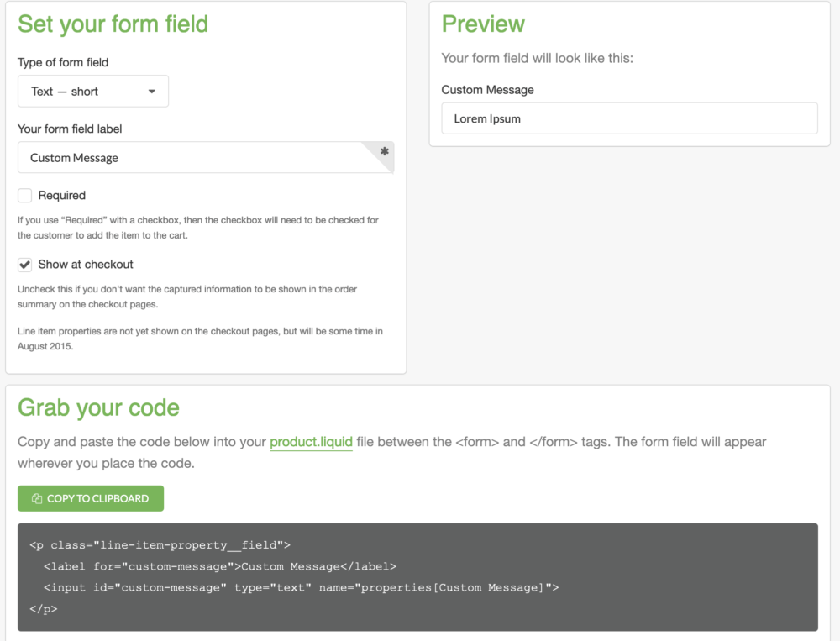Viewport: 840px width, 641px height.
Task: Click the Custom Message label input field
Action: [x=206, y=158]
